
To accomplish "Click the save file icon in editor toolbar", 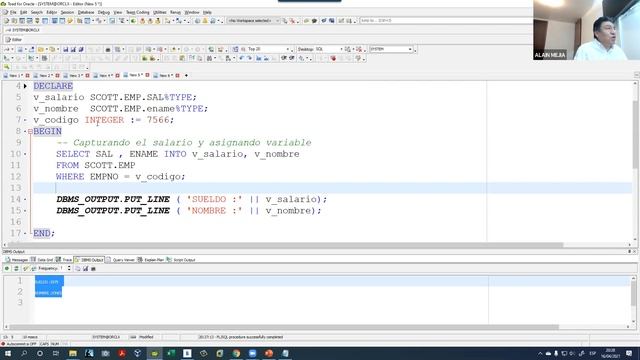I will pyautogui.click(x=66, y=49).
